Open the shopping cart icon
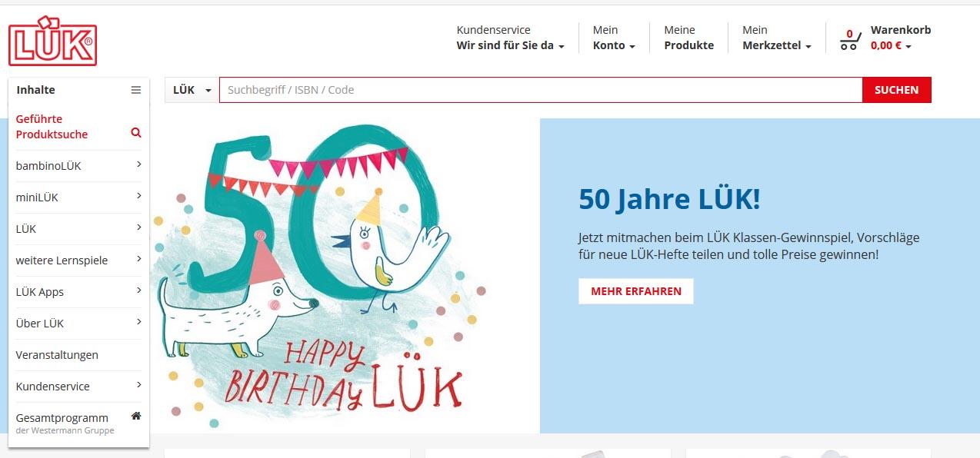Image resolution: width=980 pixels, height=458 pixels. 850,40
